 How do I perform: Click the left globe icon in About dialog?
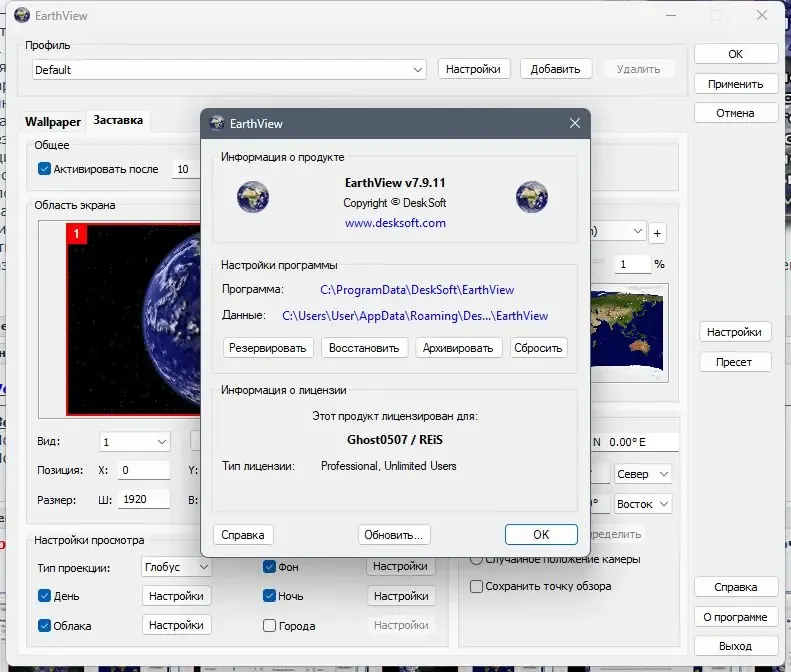coord(253,197)
